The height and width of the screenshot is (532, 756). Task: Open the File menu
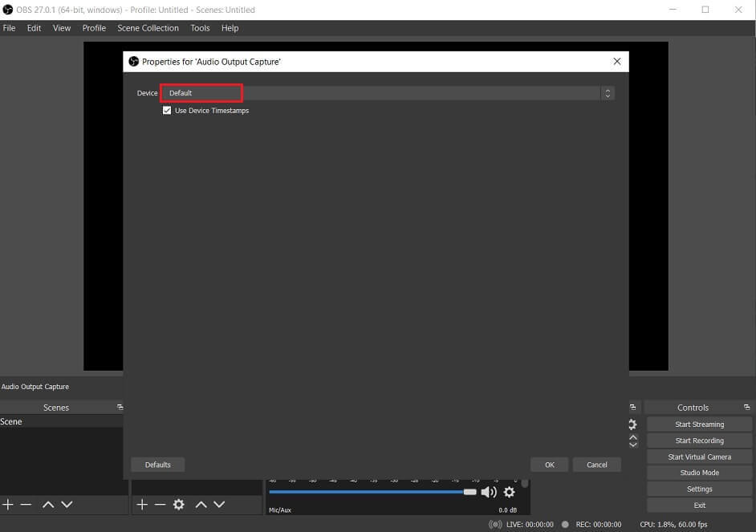click(x=9, y=28)
